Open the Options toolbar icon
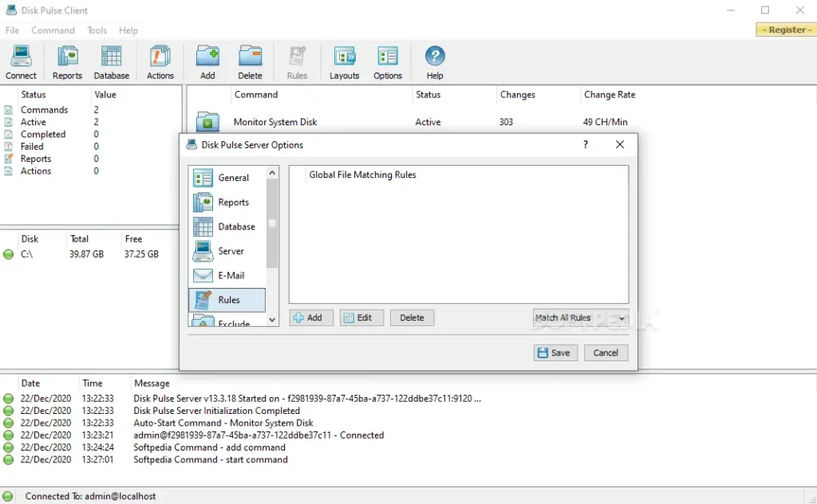This screenshot has height=504, width=817. click(x=388, y=62)
